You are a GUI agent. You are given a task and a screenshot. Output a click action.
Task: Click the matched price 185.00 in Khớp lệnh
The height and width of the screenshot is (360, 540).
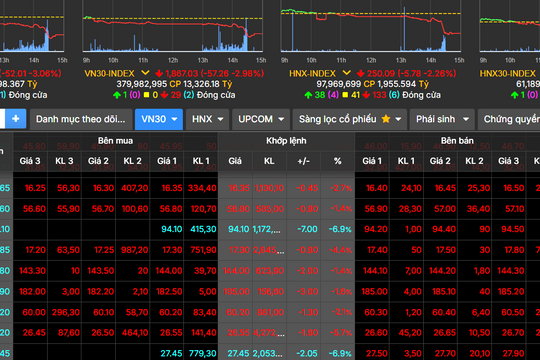236,292
